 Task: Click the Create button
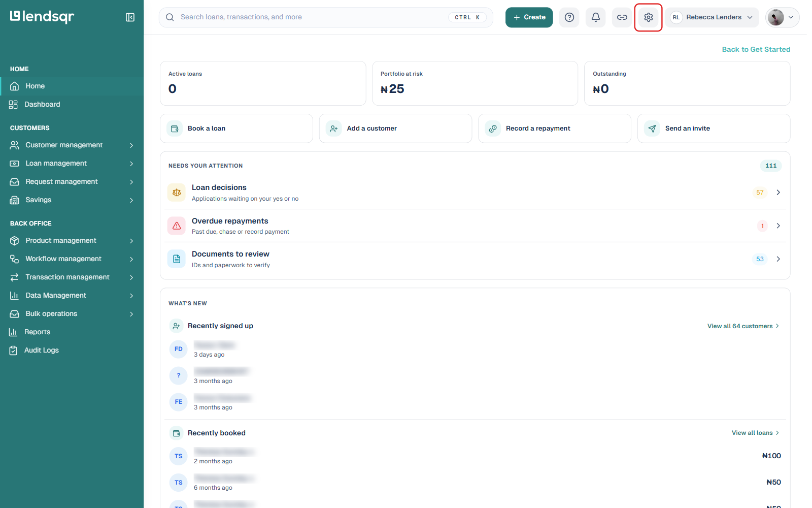tap(529, 17)
